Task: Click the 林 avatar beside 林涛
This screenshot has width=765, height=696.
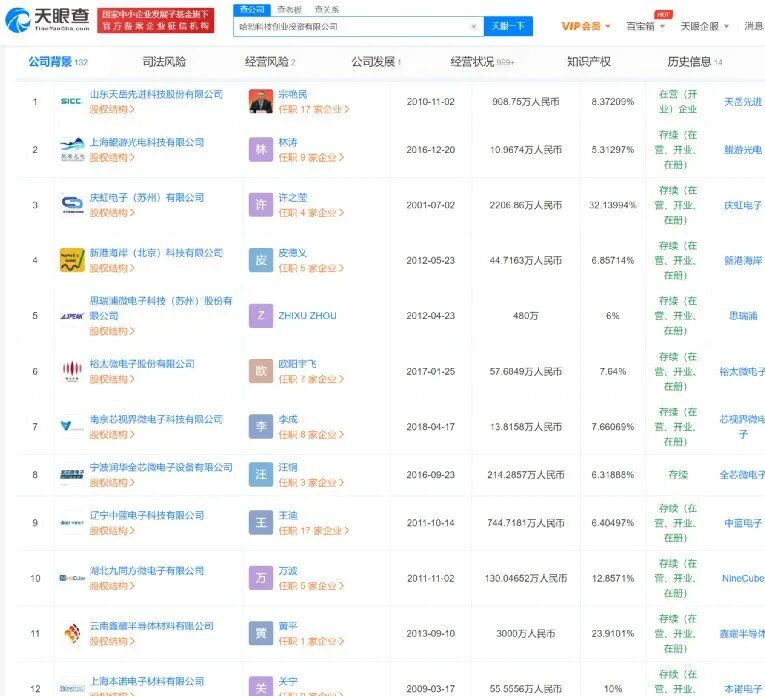Action: 261,150
